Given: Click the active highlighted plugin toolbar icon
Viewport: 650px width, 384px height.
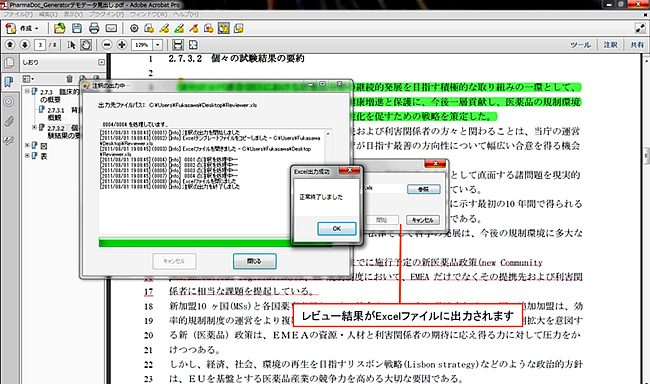Looking at the screenshot, I should tap(224, 28).
